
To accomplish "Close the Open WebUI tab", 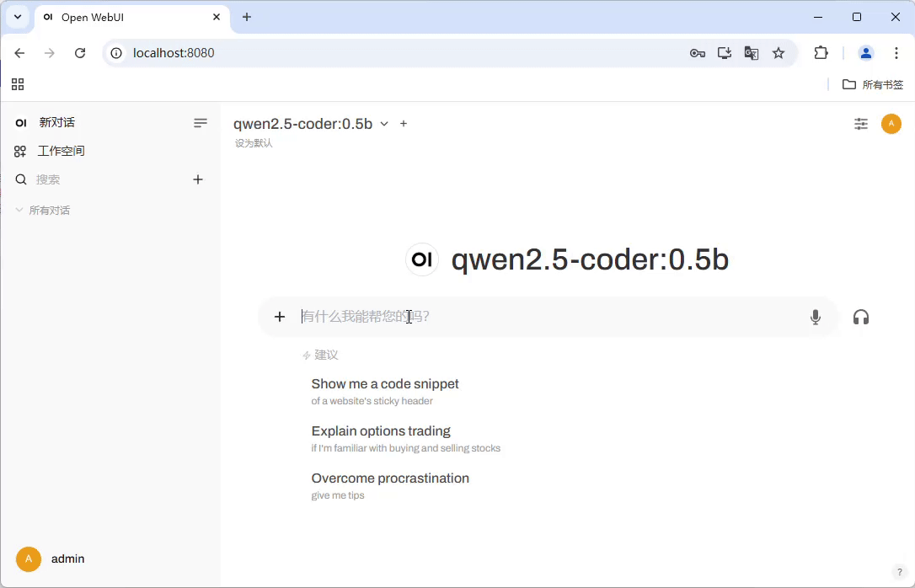I will coord(217,17).
